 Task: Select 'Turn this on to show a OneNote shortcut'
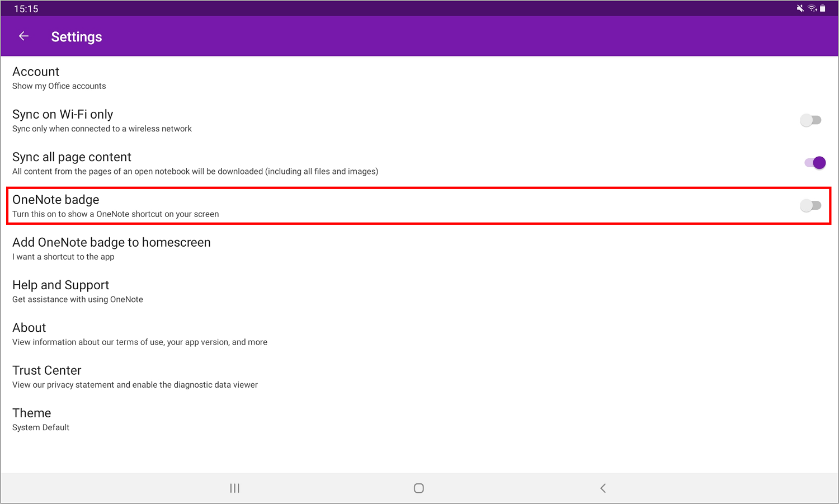(115, 214)
